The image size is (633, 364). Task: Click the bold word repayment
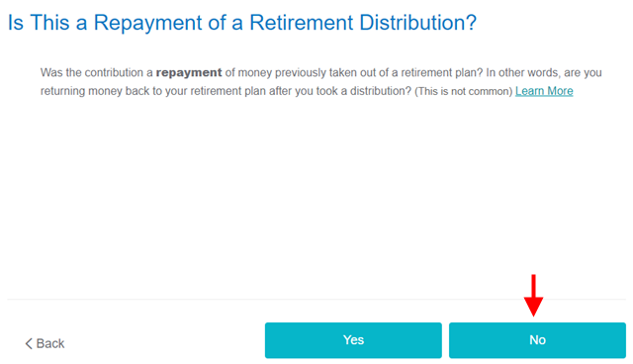(x=189, y=72)
